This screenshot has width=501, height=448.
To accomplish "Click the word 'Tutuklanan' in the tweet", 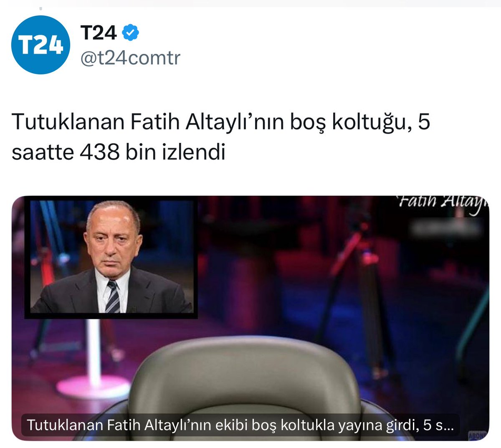I will point(68,122).
